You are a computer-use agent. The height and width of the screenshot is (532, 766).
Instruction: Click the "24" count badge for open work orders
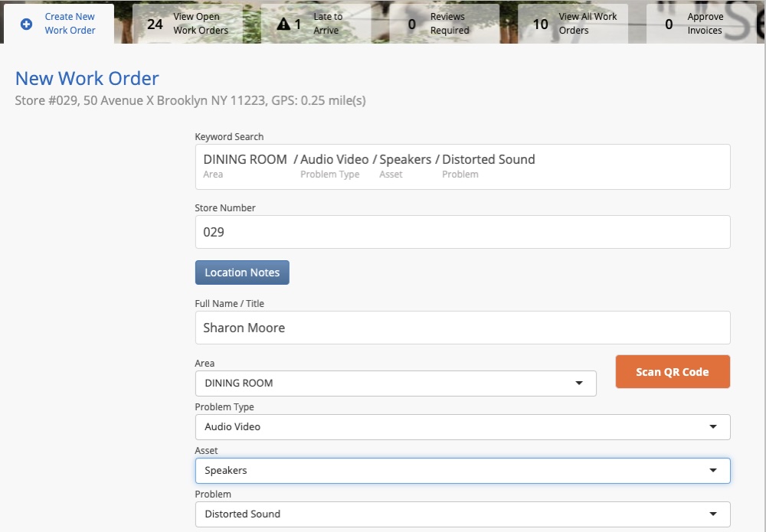[x=155, y=24]
